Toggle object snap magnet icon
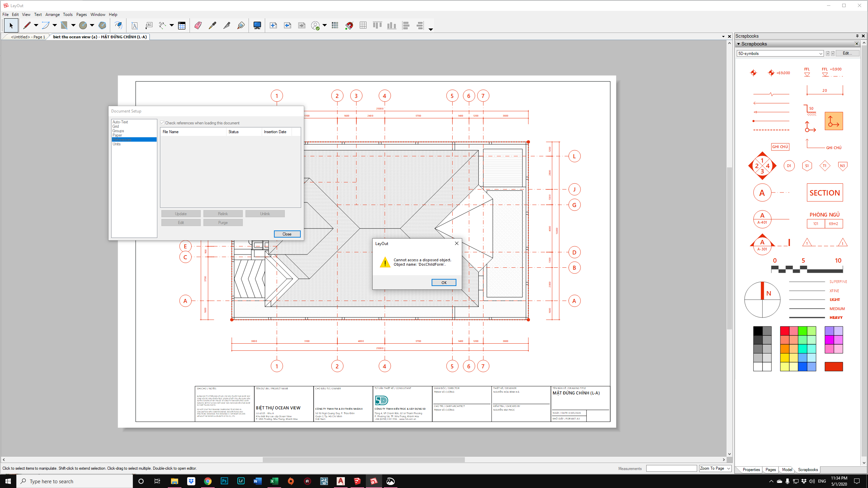868x488 pixels. [x=349, y=25]
